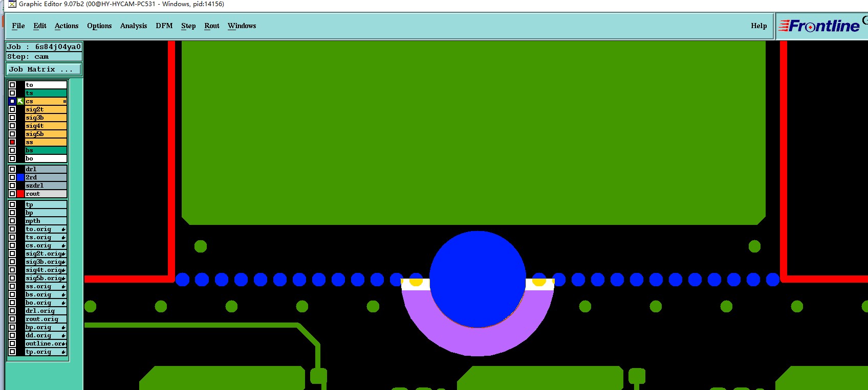868x390 pixels.
Task: Select the bp layer name
Action: 46,213
